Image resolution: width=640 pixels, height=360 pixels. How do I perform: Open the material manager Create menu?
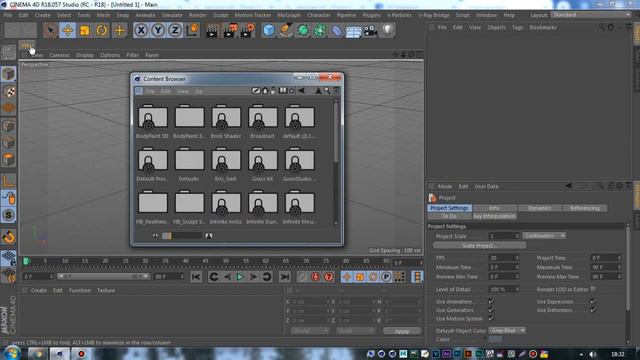pyautogui.click(x=39, y=290)
